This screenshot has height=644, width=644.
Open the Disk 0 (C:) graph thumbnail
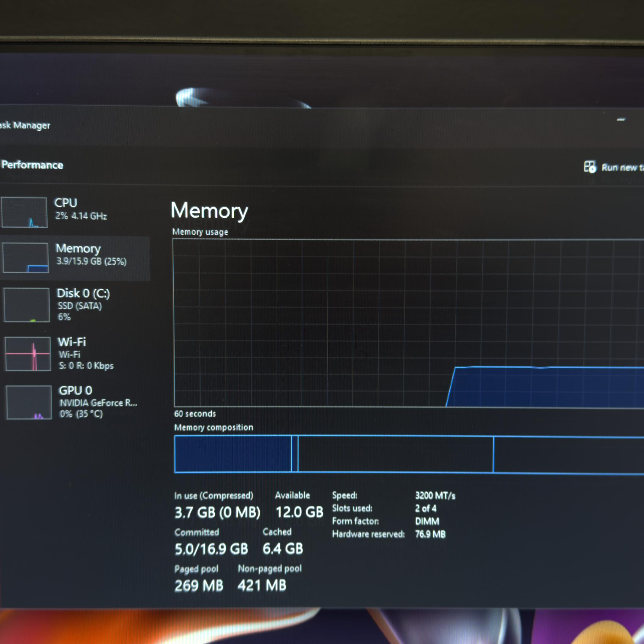click(x=27, y=305)
